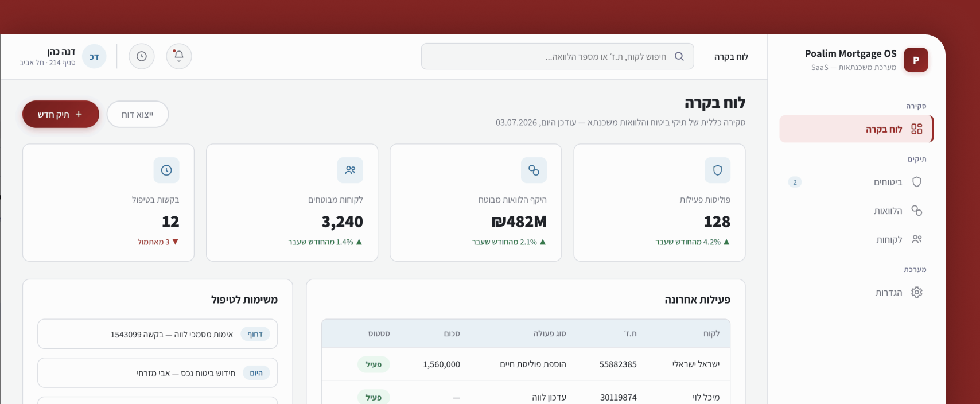Viewport: 980px width, 404px height.
Task: Click the ID 55882385 cell
Action: pos(618,364)
